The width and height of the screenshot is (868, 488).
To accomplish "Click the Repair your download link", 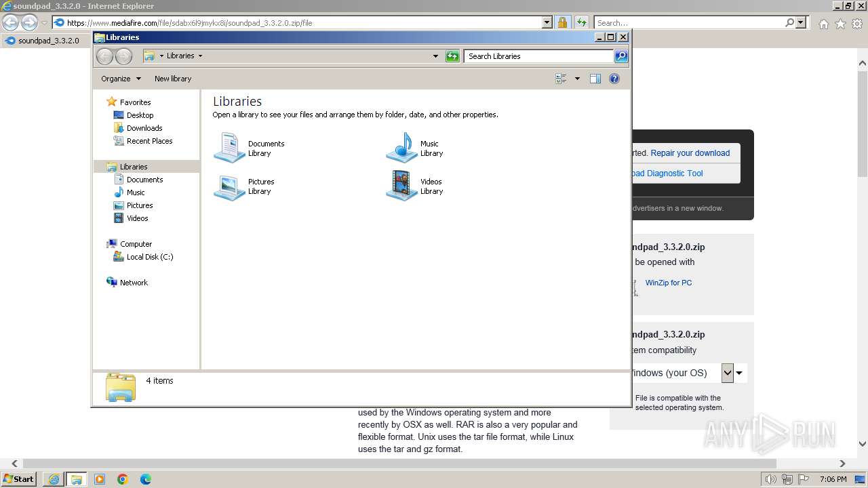I will pyautogui.click(x=690, y=153).
